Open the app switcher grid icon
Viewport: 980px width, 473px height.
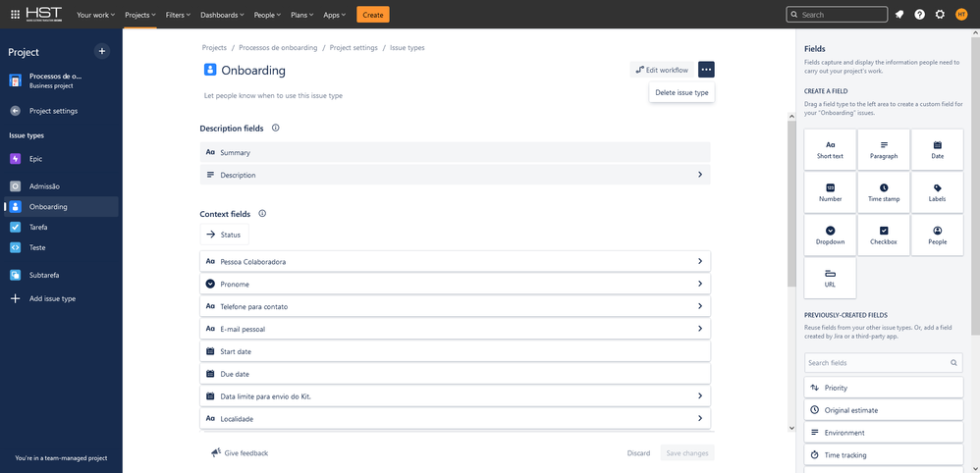(x=15, y=15)
